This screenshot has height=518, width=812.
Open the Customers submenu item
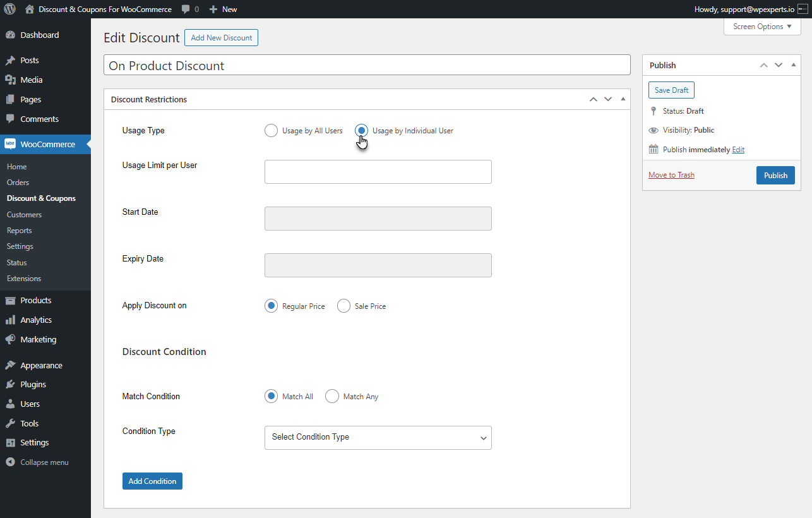[24, 215]
